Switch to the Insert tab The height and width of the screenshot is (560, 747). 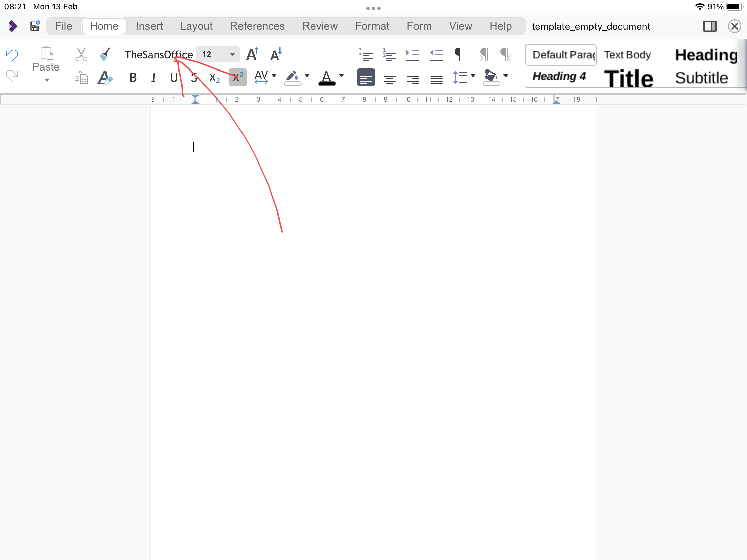click(x=149, y=26)
